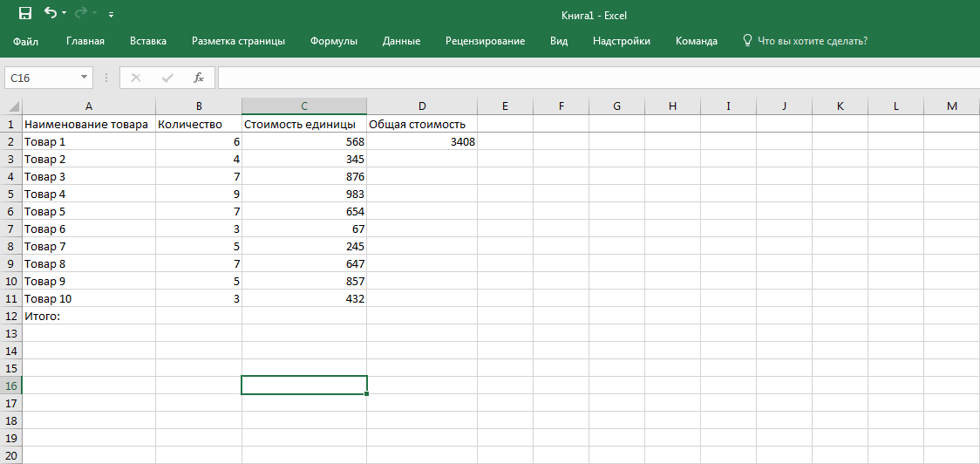Click the greyed-out Redo arrow
The image size is (980, 464).
pyautogui.click(x=81, y=14)
